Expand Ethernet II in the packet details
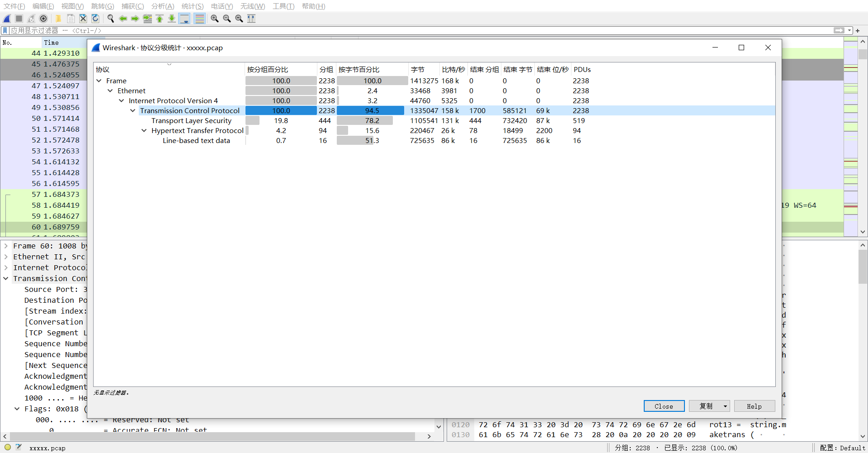Screen dimensions: 868x453 tap(6, 257)
